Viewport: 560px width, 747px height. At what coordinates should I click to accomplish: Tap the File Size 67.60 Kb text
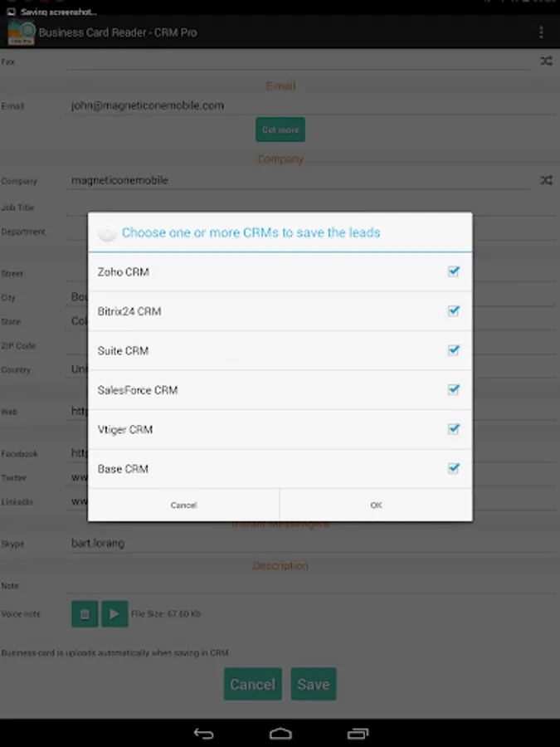pyautogui.click(x=166, y=613)
